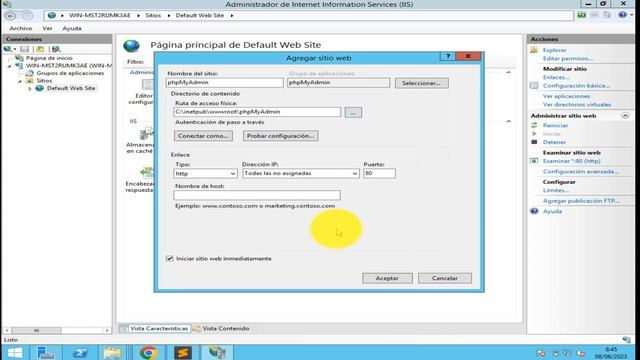Open PowerShell from taskbar
640x360 pixels.
[x=80, y=353]
